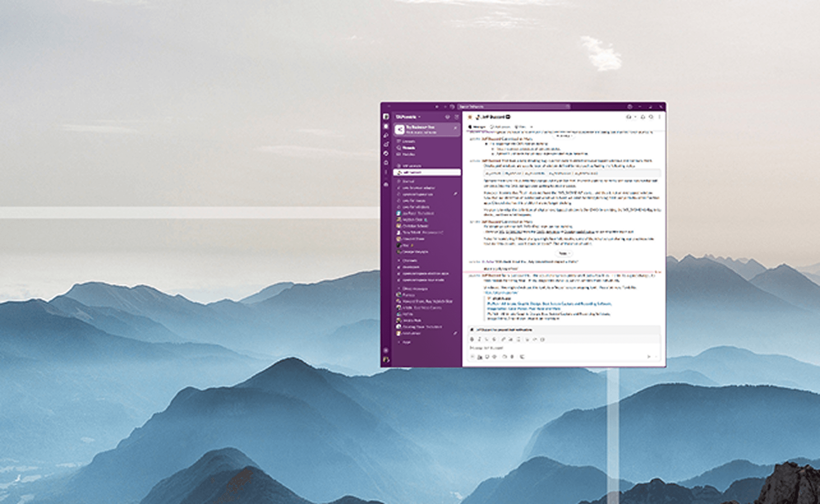Click the insert link icon in composer
This screenshot has height=504, width=820.
[503, 339]
